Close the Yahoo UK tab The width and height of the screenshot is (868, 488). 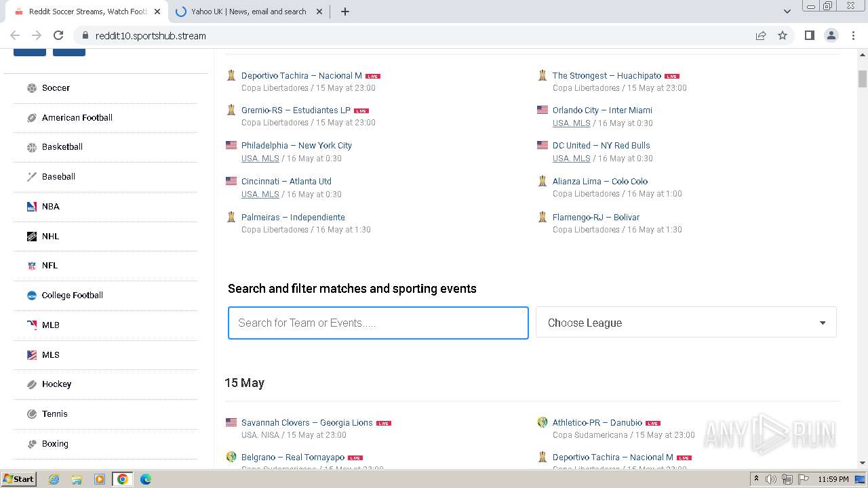pos(319,12)
